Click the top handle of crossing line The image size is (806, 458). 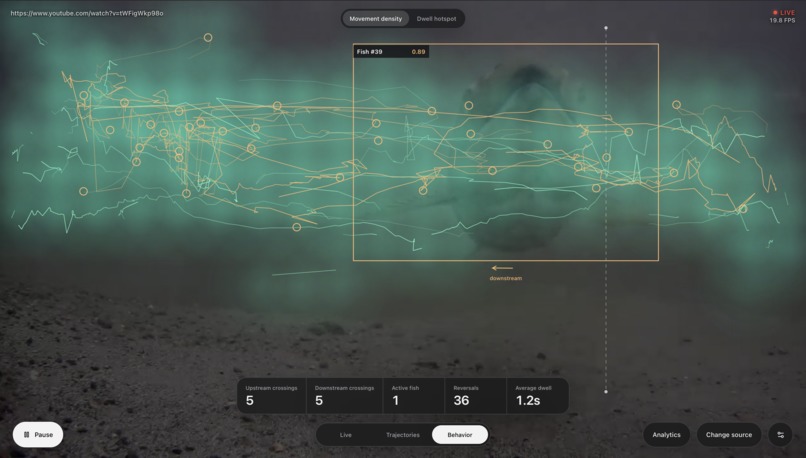coord(606,28)
